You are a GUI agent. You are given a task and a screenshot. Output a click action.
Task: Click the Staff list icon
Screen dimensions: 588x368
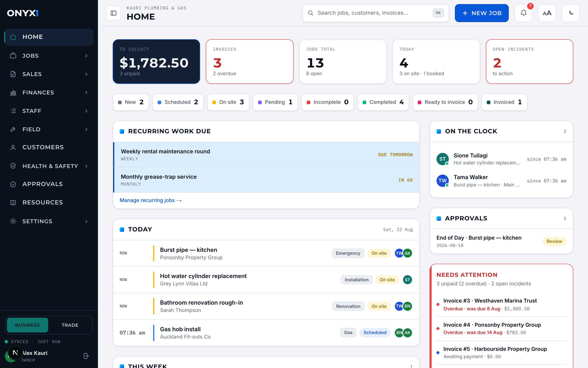point(13,111)
